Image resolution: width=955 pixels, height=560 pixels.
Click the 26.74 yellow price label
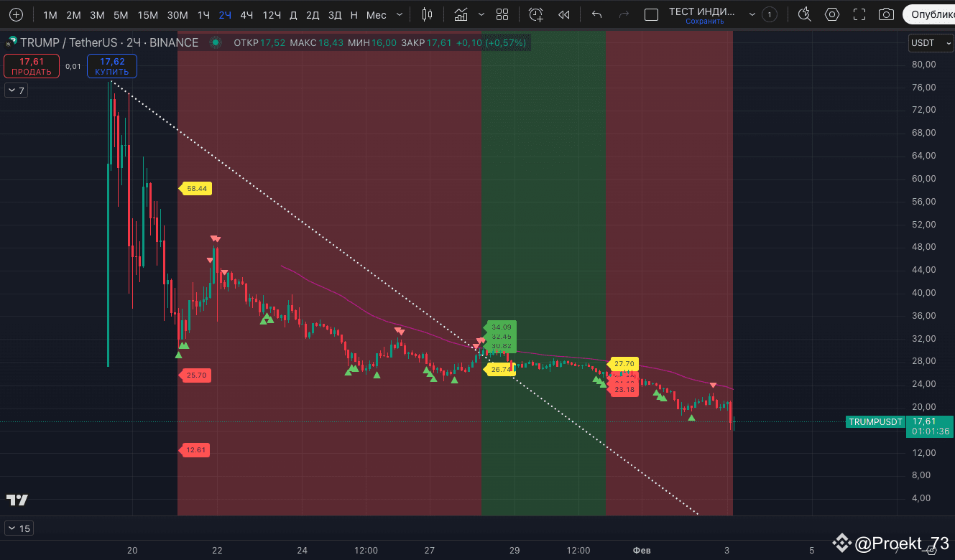(499, 370)
